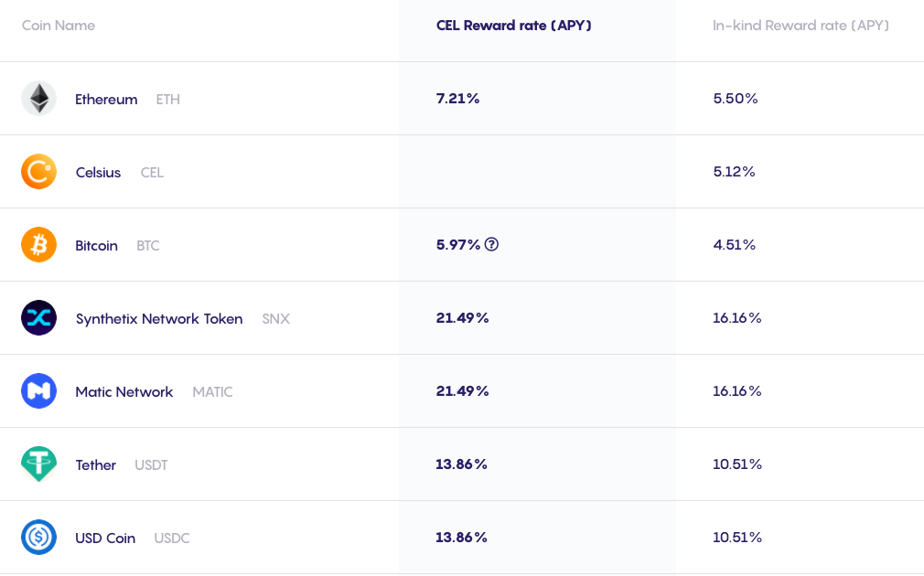Click Celsius 5.12% in-kind reward rate
924x576 pixels.
coord(735,171)
